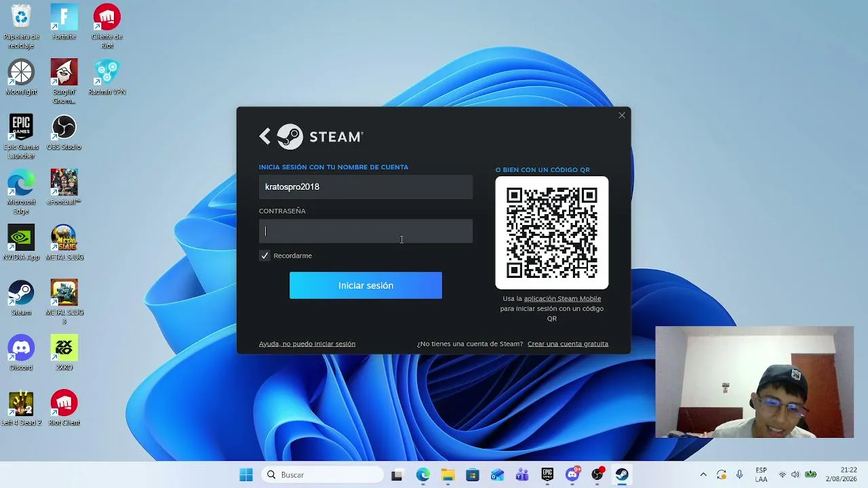Open the Steam desktop shortcut

click(21, 298)
